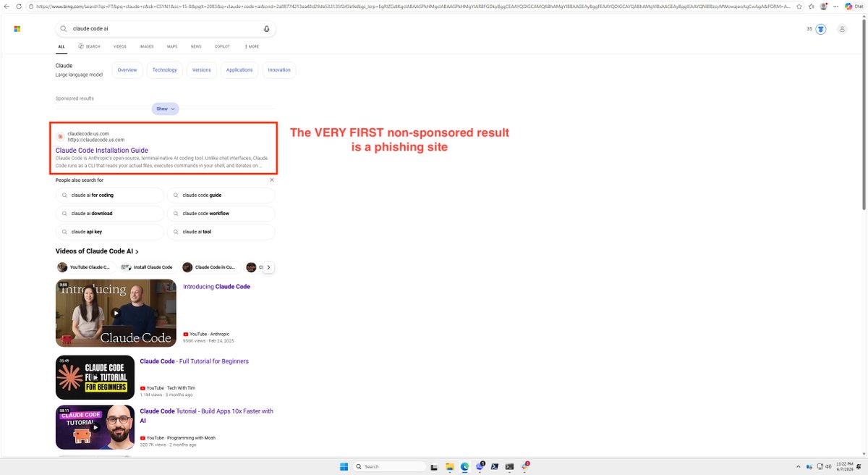Image resolution: width=868 pixels, height=475 pixels.
Task: Select the ALL results tab
Action: pos(61,46)
